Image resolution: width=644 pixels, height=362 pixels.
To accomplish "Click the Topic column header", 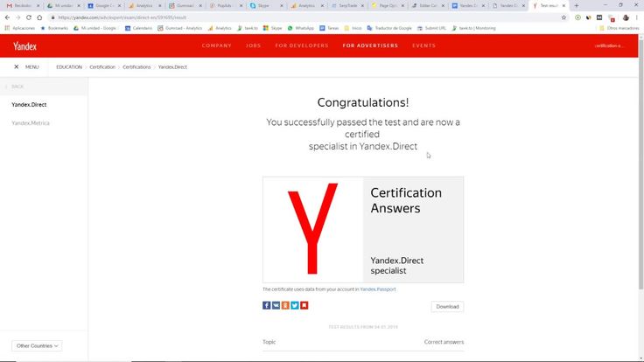I will tap(269, 342).
